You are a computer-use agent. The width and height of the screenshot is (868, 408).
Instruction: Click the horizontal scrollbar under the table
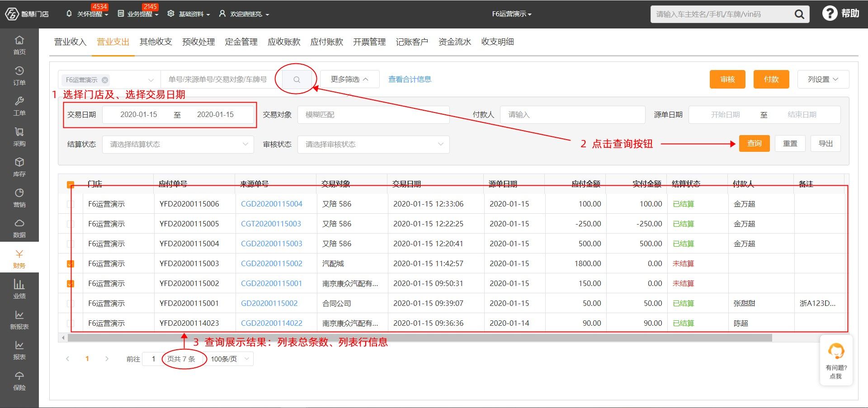420,338
